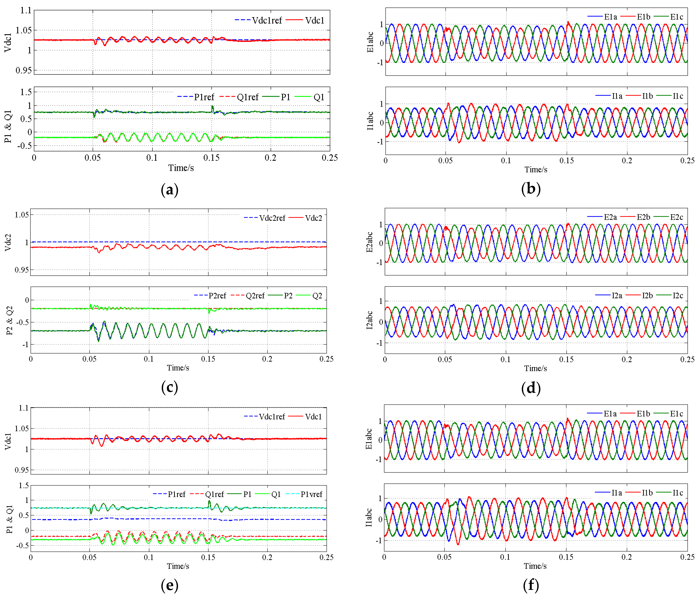Click the Vdc1 red legend line in plot (a)
Screen dimensions: 700x596
294,20
